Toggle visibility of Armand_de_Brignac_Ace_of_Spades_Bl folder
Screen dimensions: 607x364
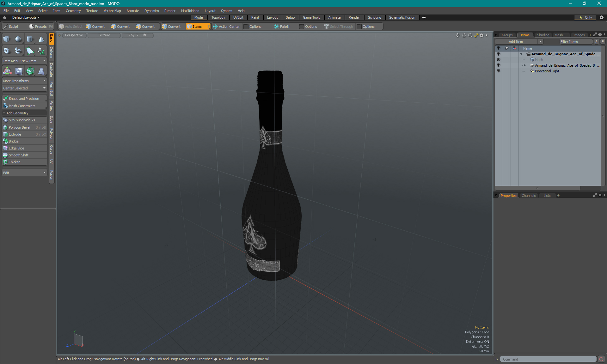(498, 65)
